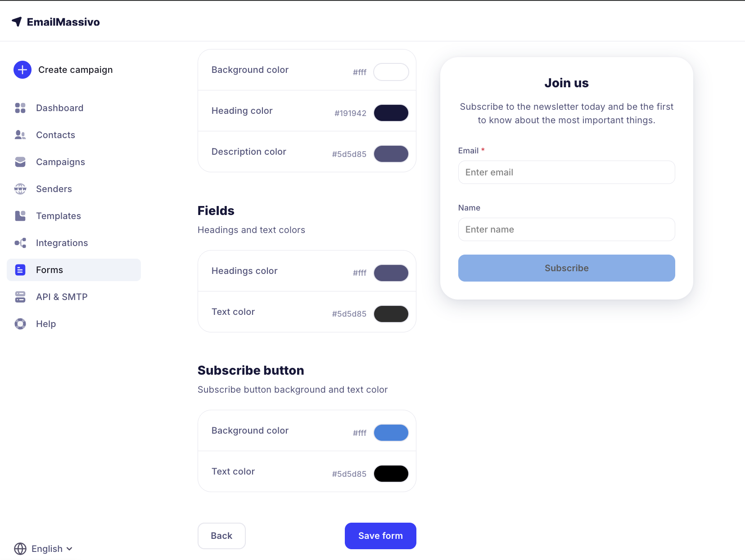Click the blue plus Create campaign icon
The image size is (745, 560).
pyautogui.click(x=23, y=70)
